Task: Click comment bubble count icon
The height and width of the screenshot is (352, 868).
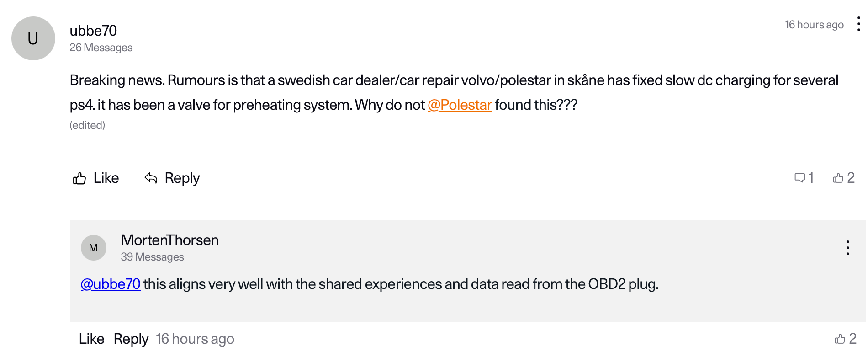Action: point(799,178)
